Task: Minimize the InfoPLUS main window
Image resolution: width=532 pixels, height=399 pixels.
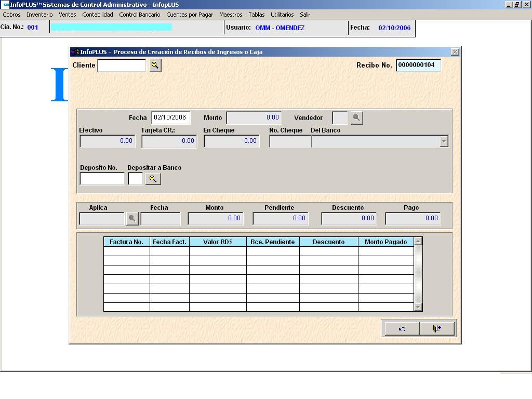Action: click(x=509, y=4)
